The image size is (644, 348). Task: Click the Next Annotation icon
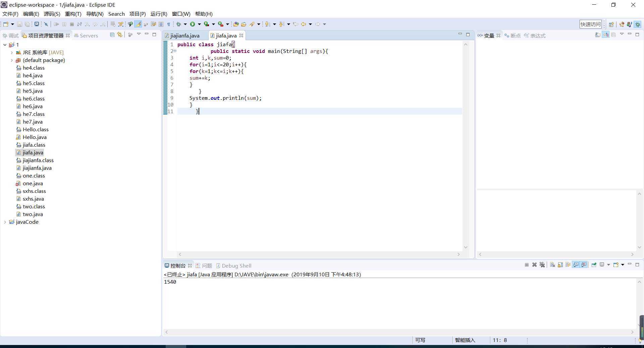[x=267, y=24]
